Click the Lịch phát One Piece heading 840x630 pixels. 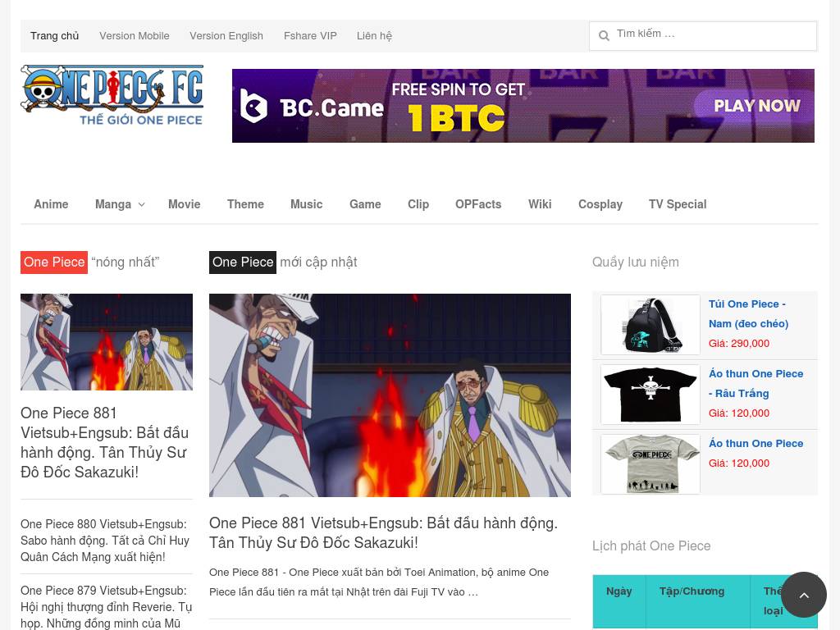[651, 546]
